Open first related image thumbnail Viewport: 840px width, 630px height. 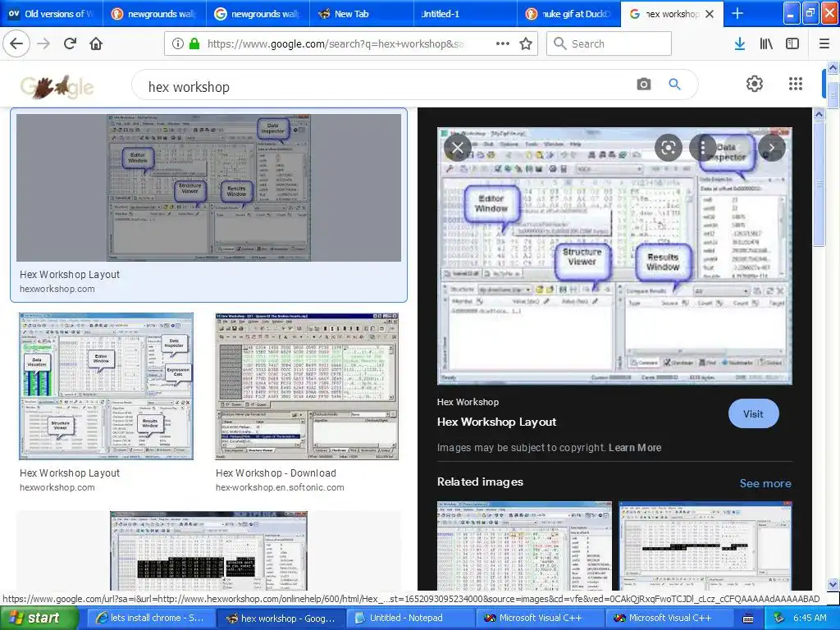click(524, 546)
